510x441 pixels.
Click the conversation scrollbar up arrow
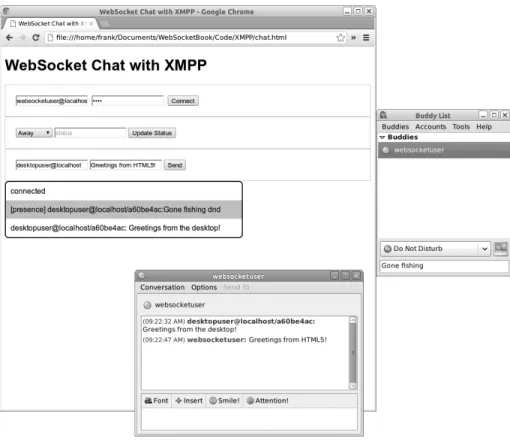[353, 320]
